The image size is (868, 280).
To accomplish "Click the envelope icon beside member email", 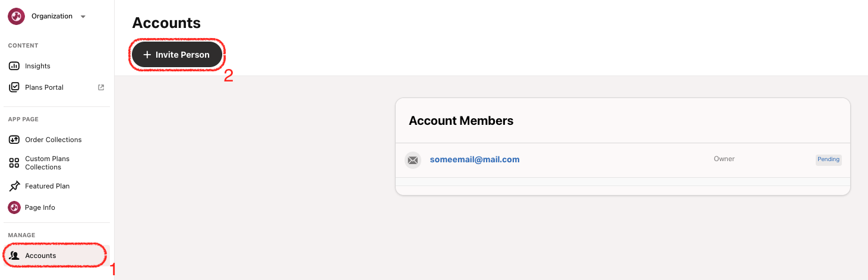I will [413, 160].
